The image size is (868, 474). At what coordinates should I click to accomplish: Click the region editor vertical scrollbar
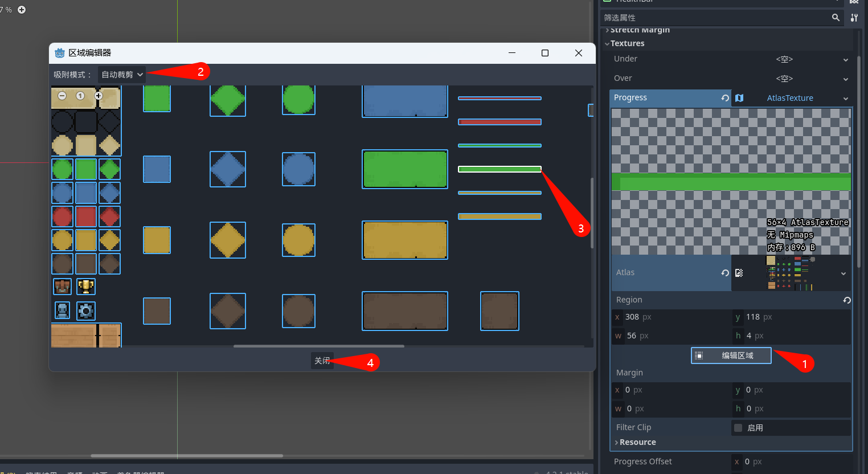[x=592, y=213]
